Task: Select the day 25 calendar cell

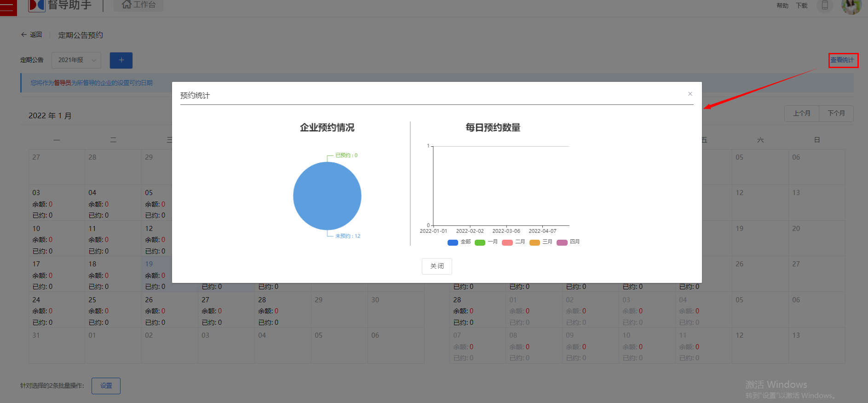Action: point(113,310)
